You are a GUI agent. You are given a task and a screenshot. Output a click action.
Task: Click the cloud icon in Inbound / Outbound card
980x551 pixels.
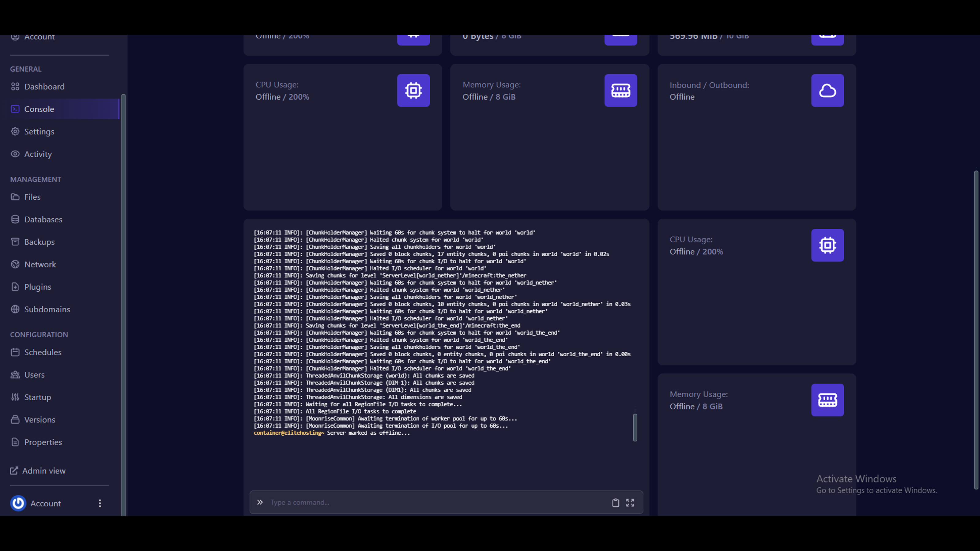(827, 91)
